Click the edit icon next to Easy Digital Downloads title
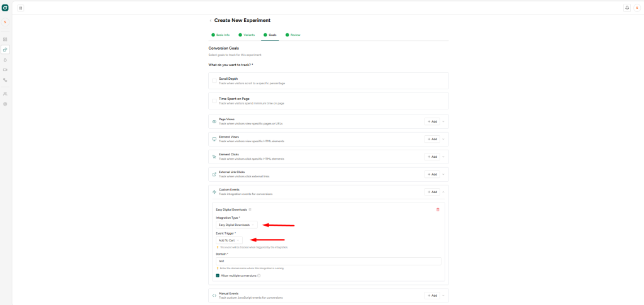Image resolution: width=644 pixels, height=305 pixels. [x=250, y=209]
